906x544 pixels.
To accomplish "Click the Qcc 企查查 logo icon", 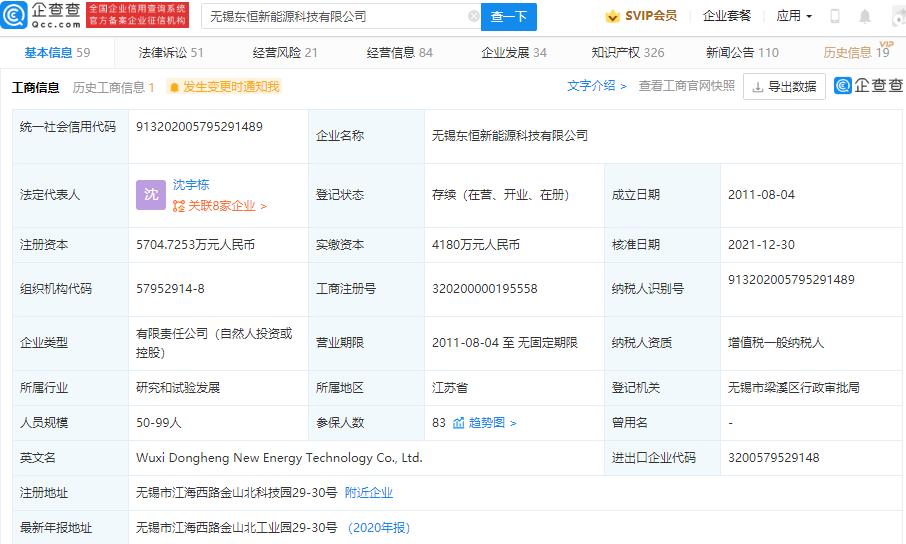I will point(14,16).
